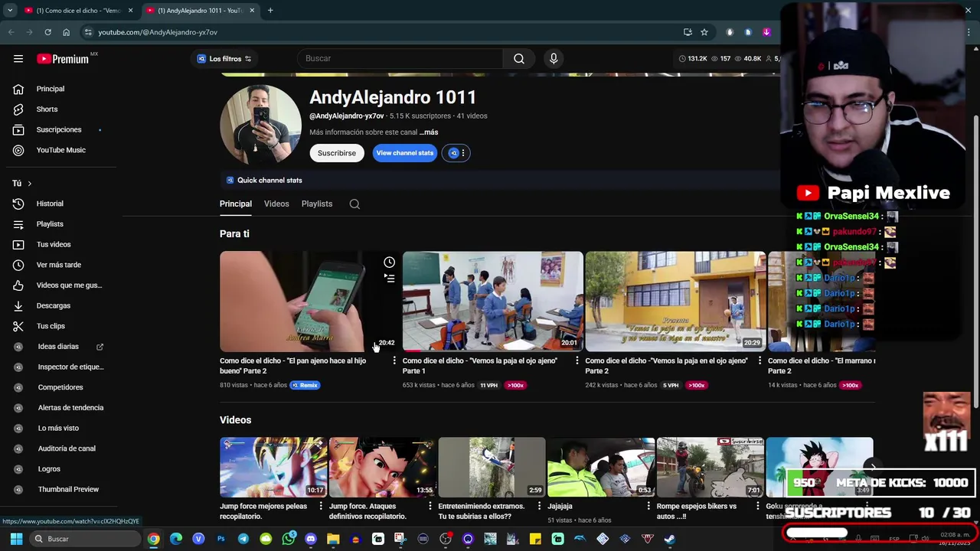980x551 pixels.
Task: Switch to the Principal channel tab
Action: click(236, 204)
